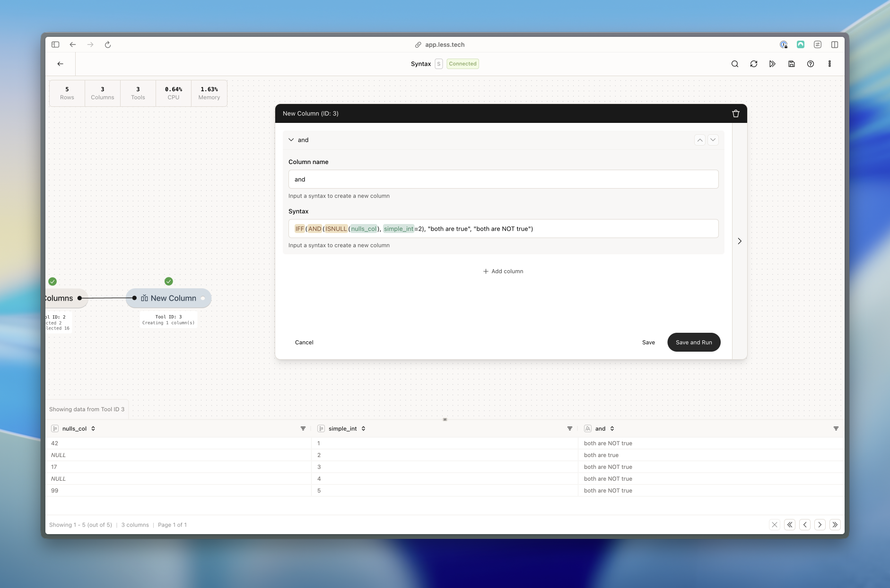The width and height of the screenshot is (890, 588).
Task: Return with the app back arrow
Action: pyautogui.click(x=60, y=64)
